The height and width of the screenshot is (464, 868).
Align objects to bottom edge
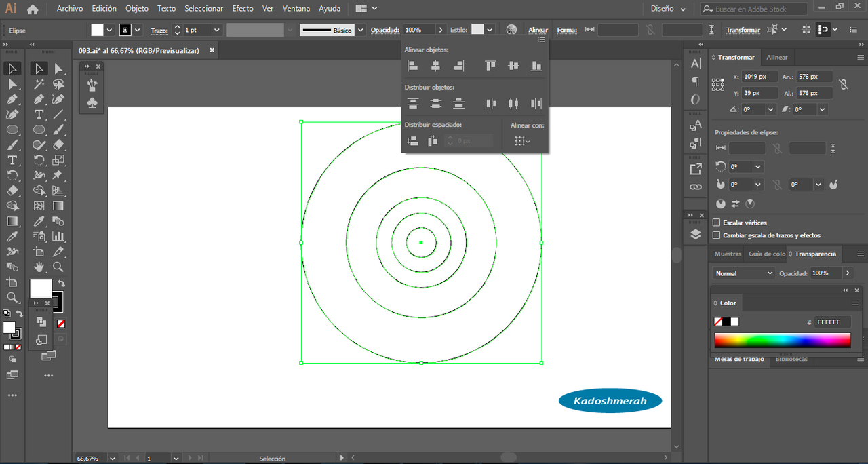(536, 66)
